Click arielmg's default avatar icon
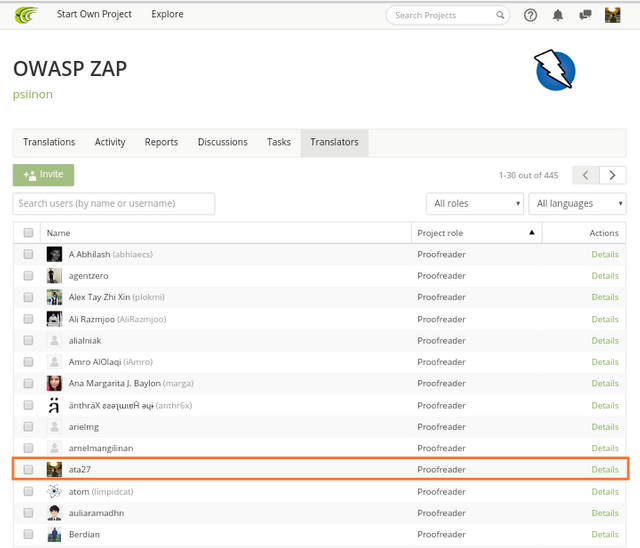This screenshot has width=640, height=548. 54,426
